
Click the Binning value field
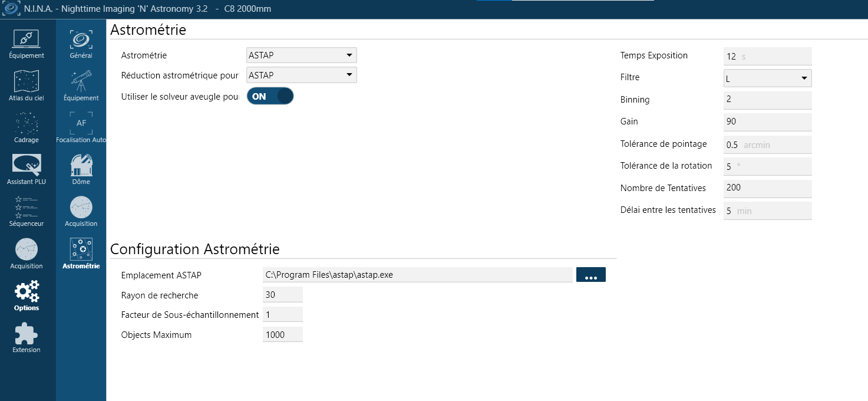tap(768, 100)
